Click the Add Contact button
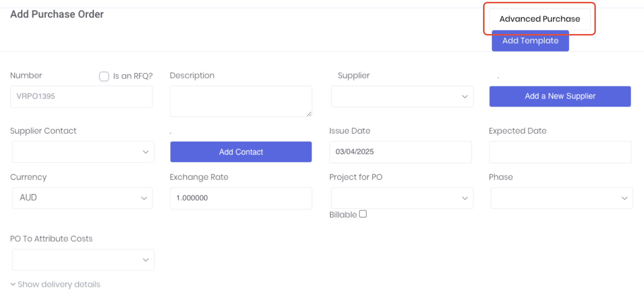 tap(241, 152)
